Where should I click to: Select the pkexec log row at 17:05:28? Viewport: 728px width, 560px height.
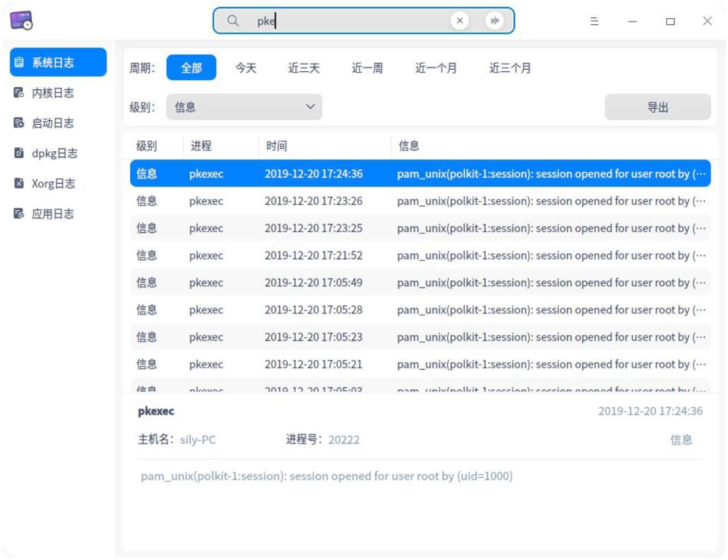[420, 310]
